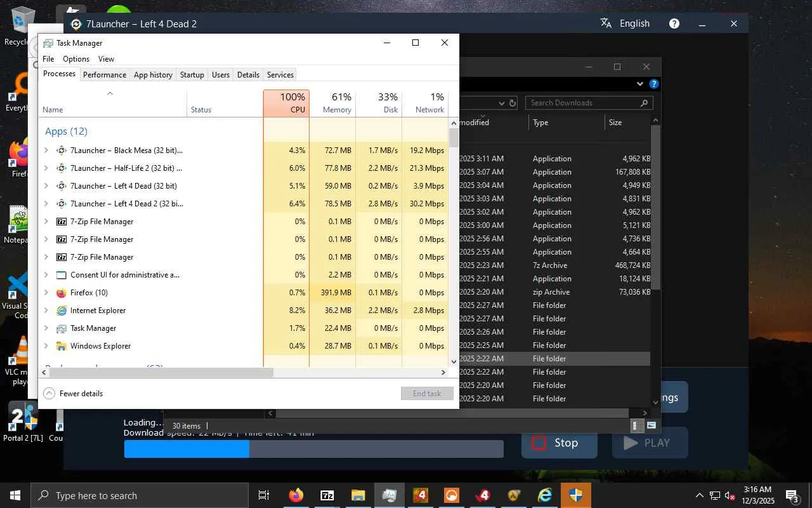
Task: Click the Firefox icon on the taskbar
Action: click(296, 495)
